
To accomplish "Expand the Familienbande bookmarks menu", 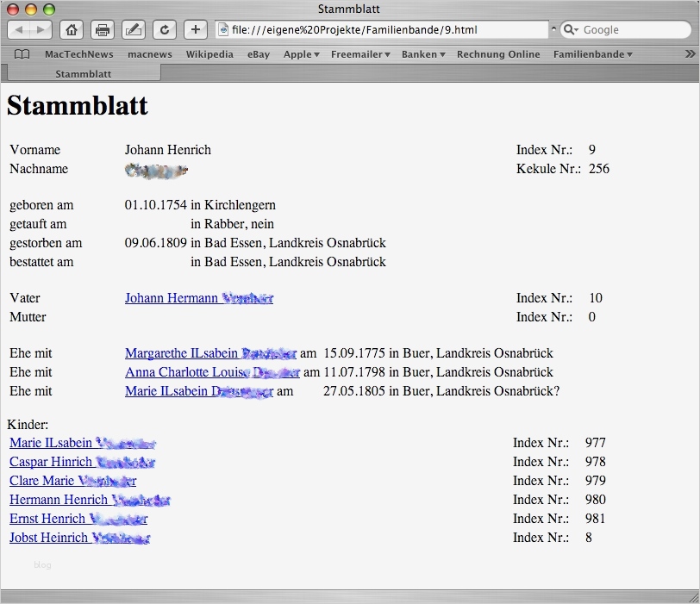I will (x=593, y=54).
